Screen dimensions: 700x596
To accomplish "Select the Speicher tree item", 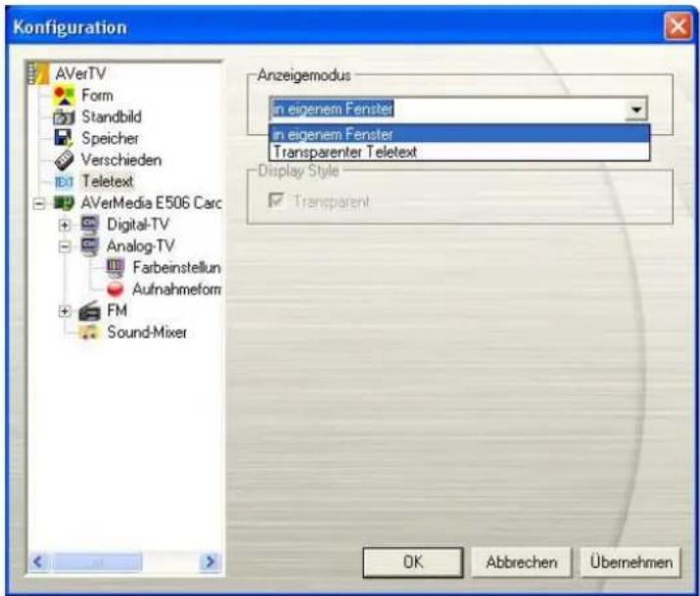I will [x=110, y=138].
